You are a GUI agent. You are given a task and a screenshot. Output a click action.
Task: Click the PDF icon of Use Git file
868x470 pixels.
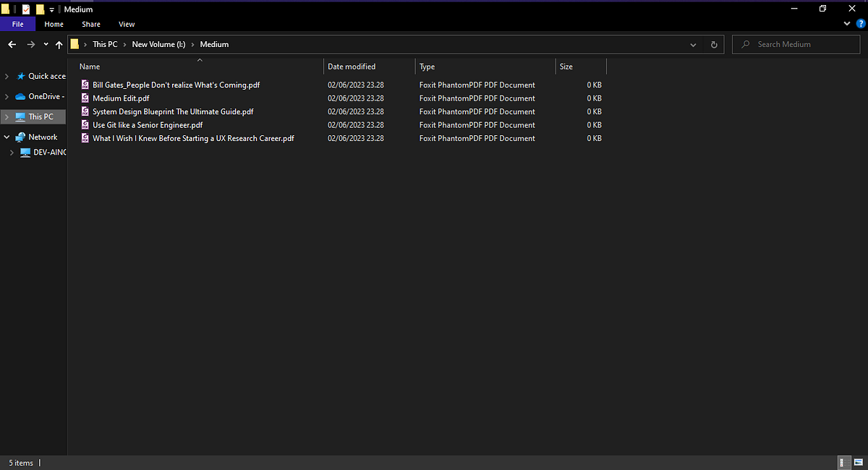click(x=85, y=125)
